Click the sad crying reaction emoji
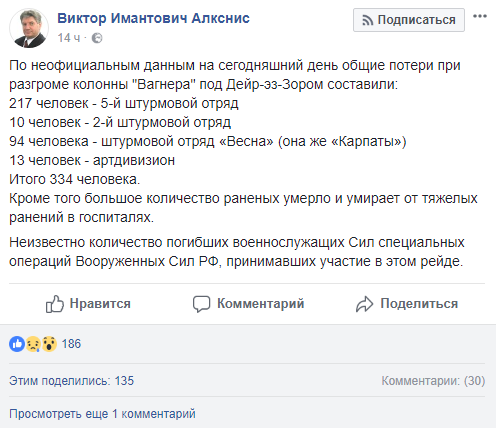 point(33,344)
